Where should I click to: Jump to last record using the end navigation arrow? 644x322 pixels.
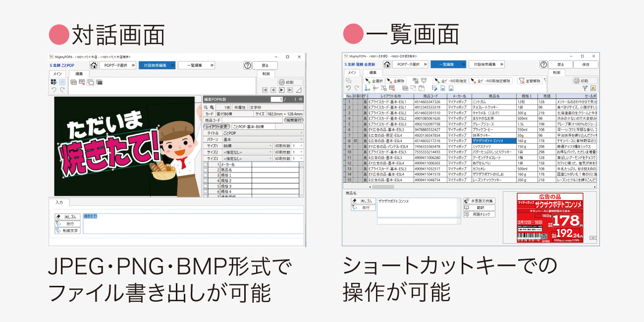pos(289,90)
